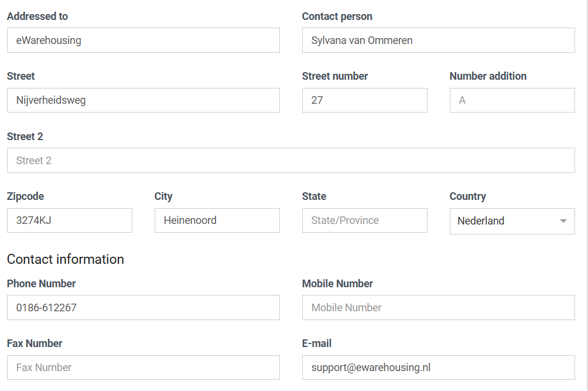The width and height of the screenshot is (588, 391).
Task: Open the Country dropdown showing Nederland
Action: point(512,221)
